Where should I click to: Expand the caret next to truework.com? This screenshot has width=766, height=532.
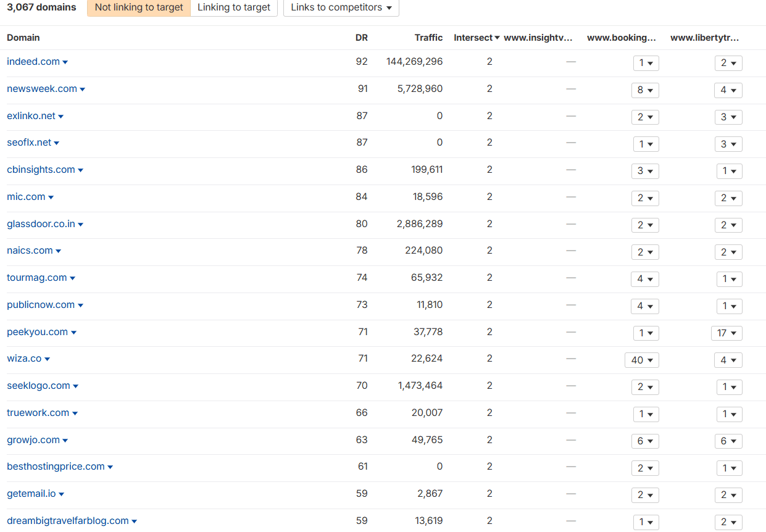75,414
